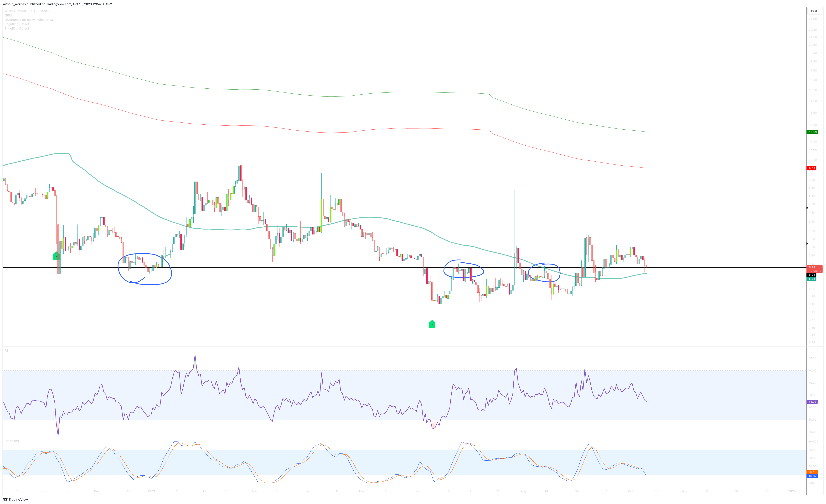Click the Feb label on the time axis
Image resolution: width=826 pixels, height=504 pixels.
point(206,491)
